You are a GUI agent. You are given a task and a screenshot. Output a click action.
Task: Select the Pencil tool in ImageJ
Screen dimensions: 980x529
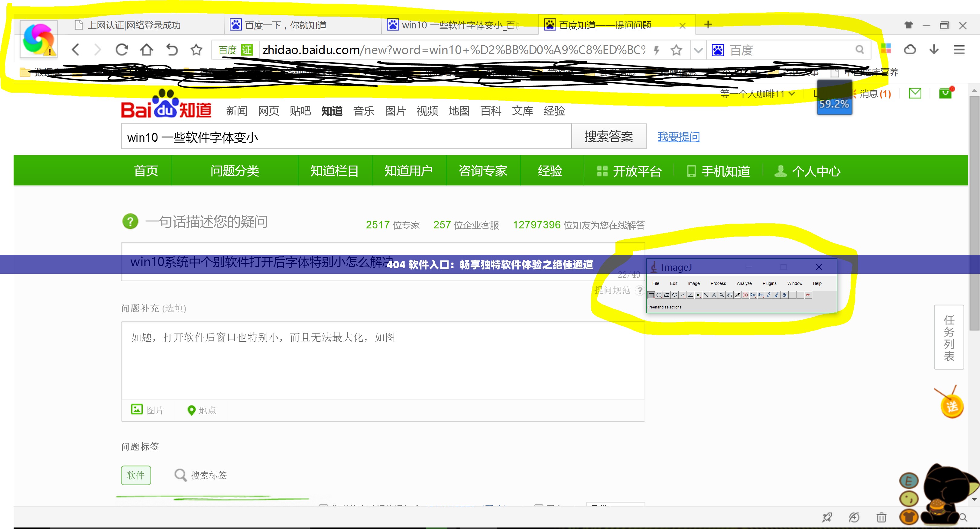tap(769, 295)
